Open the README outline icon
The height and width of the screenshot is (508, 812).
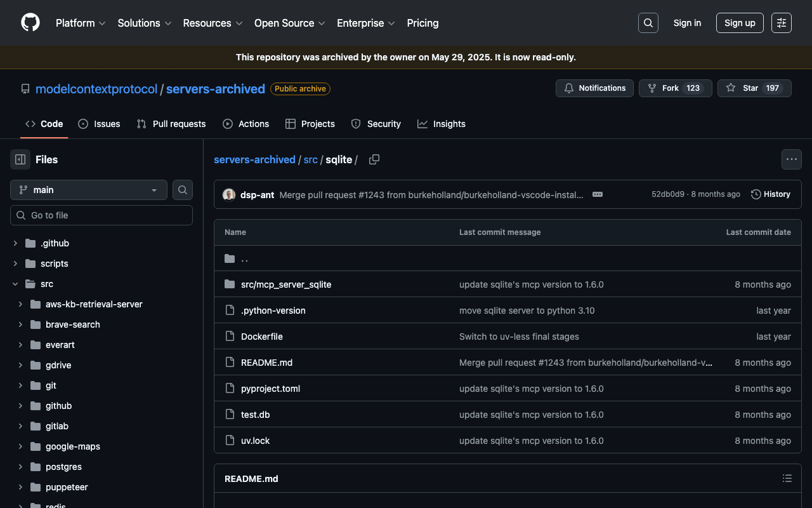coord(787,478)
